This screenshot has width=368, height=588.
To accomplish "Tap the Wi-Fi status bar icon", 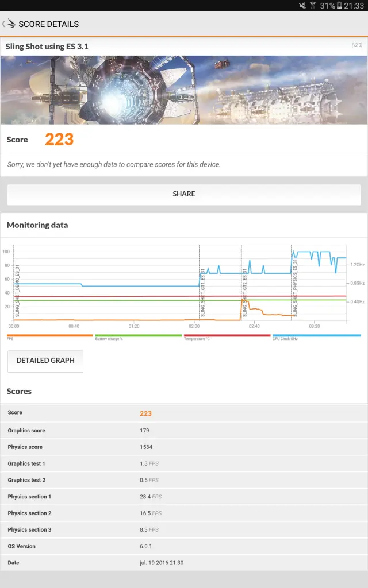I will (313, 6).
